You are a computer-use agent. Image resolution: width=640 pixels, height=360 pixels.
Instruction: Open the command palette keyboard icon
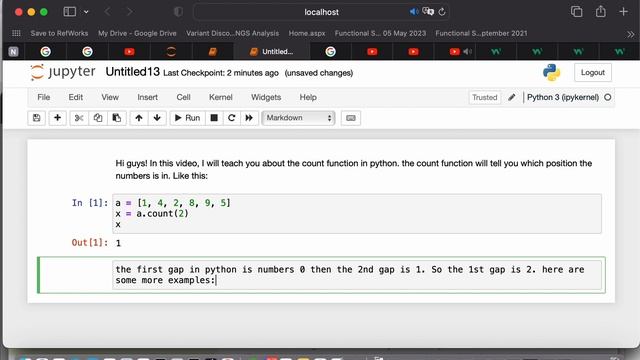(x=351, y=118)
